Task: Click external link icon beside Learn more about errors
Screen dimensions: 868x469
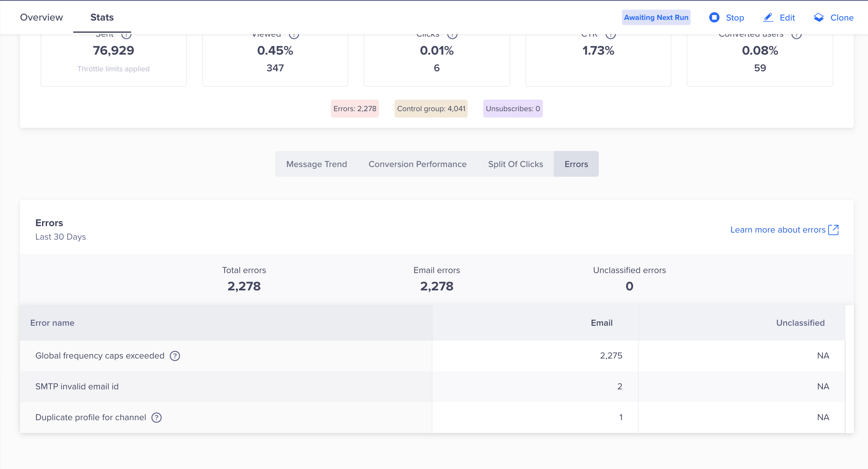Action: coord(833,230)
